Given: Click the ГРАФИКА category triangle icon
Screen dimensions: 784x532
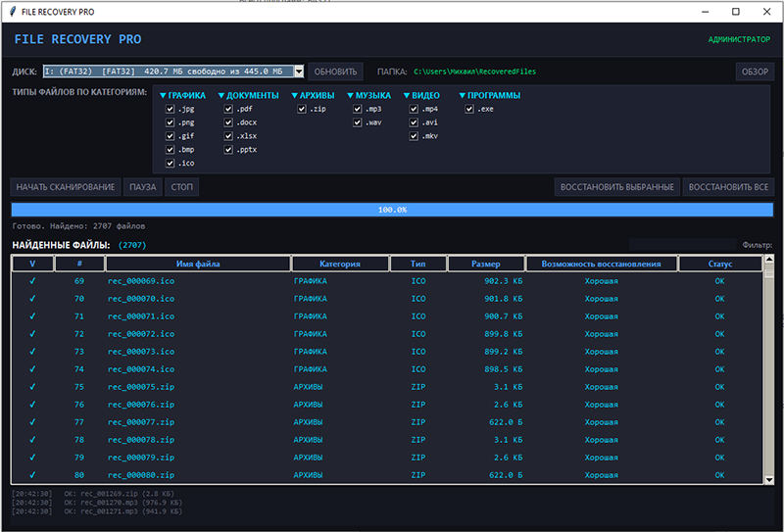Looking at the screenshot, I should pos(163,96).
